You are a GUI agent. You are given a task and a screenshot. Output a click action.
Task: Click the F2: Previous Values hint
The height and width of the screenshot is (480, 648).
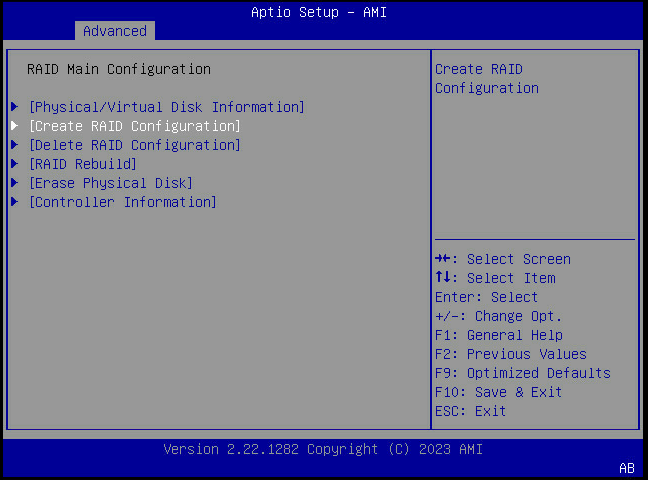pos(510,354)
